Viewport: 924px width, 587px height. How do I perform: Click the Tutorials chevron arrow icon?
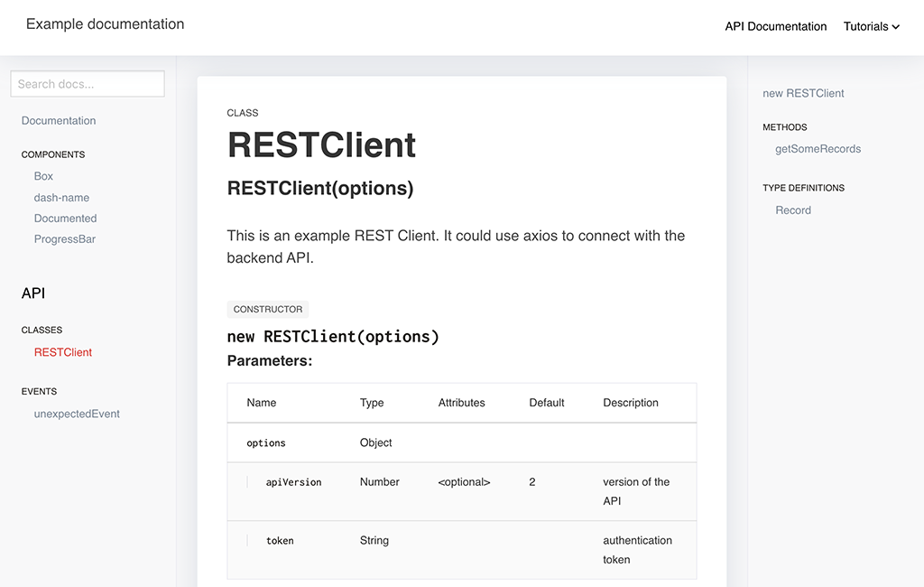pos(896,27)
